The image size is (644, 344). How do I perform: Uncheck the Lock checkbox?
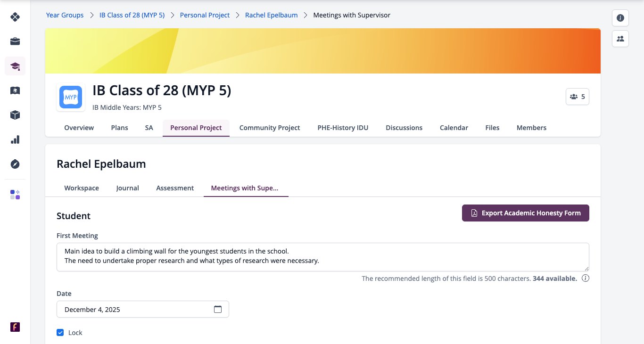pyautogui.click(x=60, y=333)
